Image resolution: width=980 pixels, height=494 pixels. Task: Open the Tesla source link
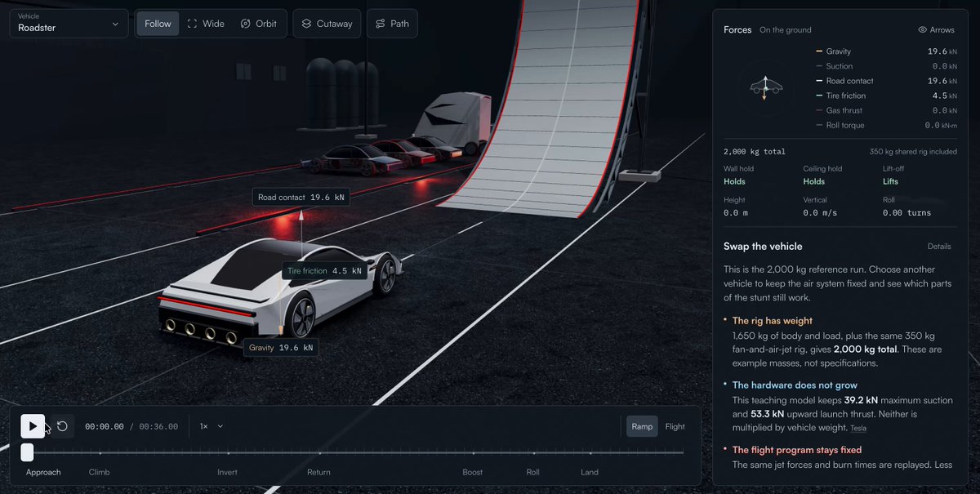[x=857, y=428]
